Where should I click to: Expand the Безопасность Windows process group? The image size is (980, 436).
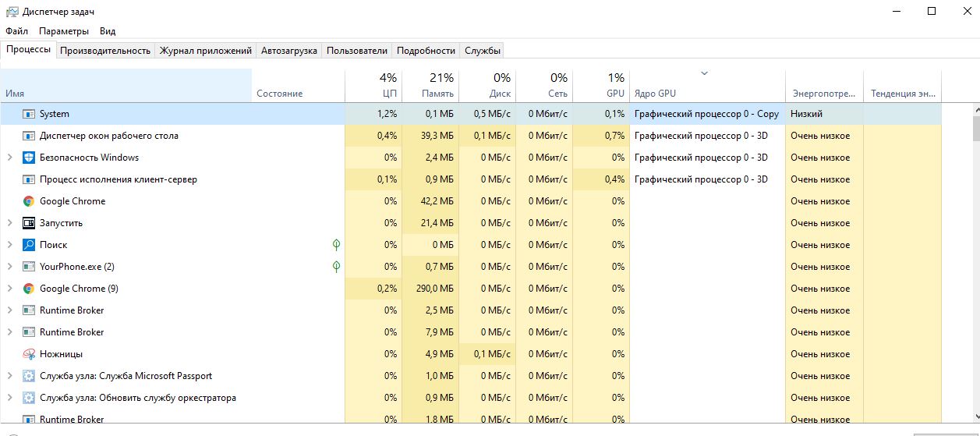(x=10, y=158)
